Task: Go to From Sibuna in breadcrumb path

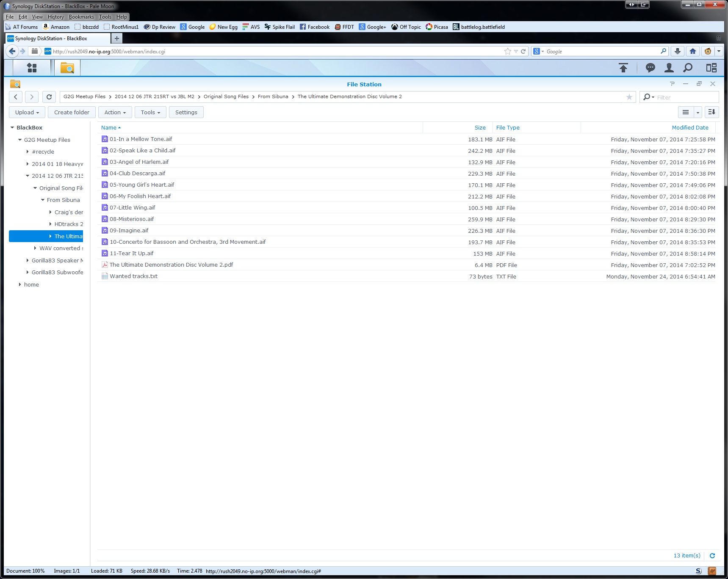Action: 273,96
